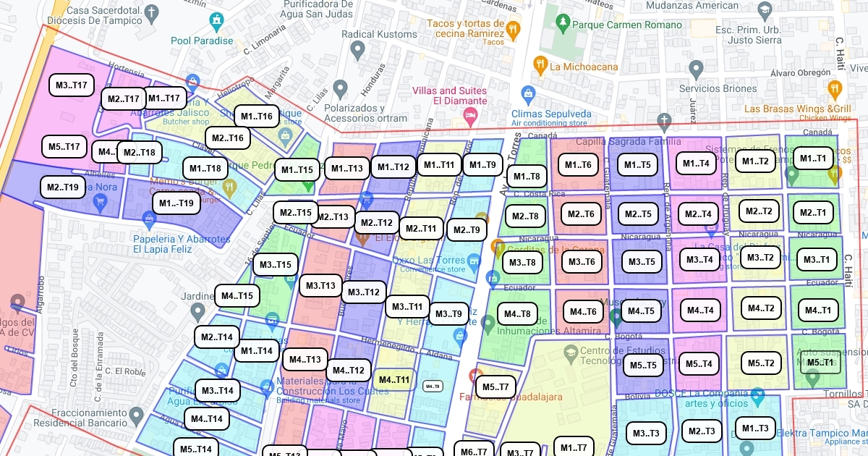The image size is (868, 456).
Task: Click the M4..T11 block label
Action: (394, 380)
